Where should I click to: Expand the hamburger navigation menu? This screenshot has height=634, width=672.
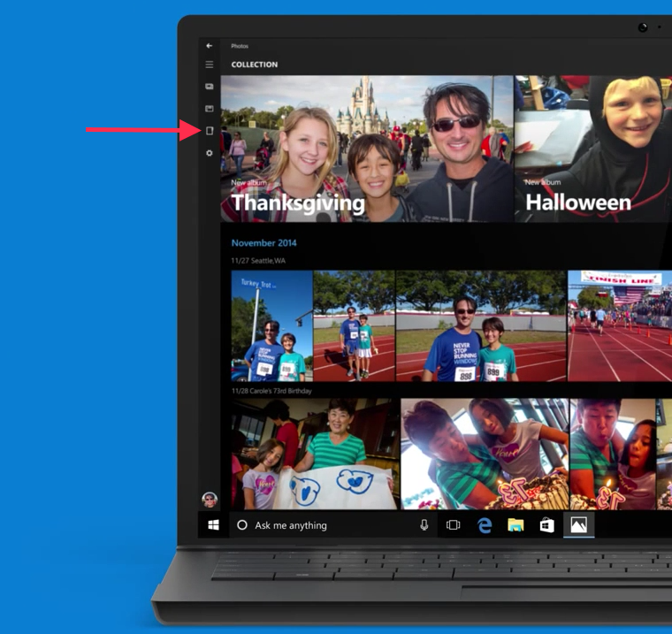click(210, 65)
